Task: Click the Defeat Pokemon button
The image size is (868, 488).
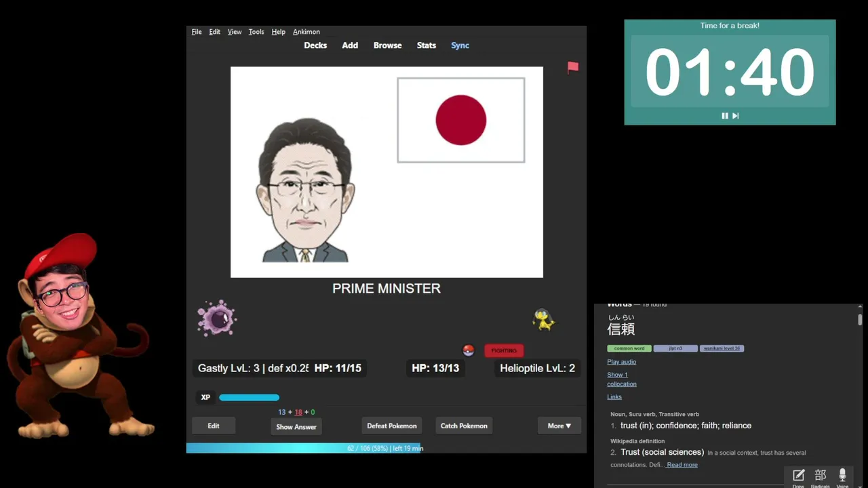Action: 392,426
